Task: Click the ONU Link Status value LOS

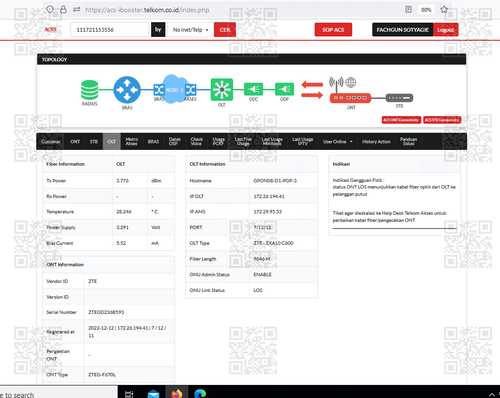Action: point(258,290)
